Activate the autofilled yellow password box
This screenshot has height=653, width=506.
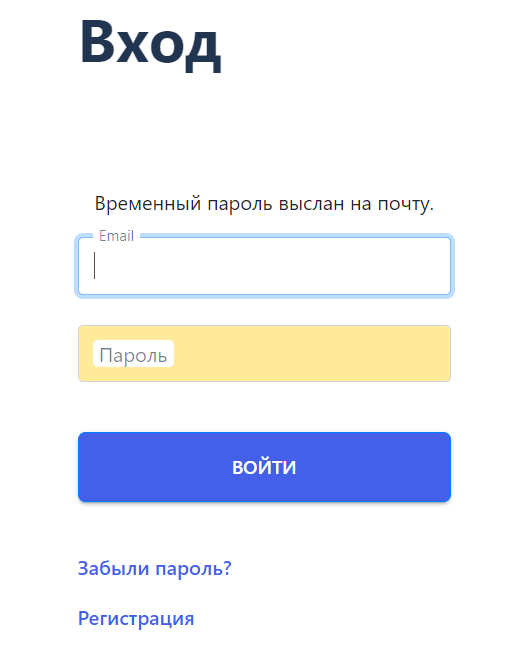[x=264, y=354]
